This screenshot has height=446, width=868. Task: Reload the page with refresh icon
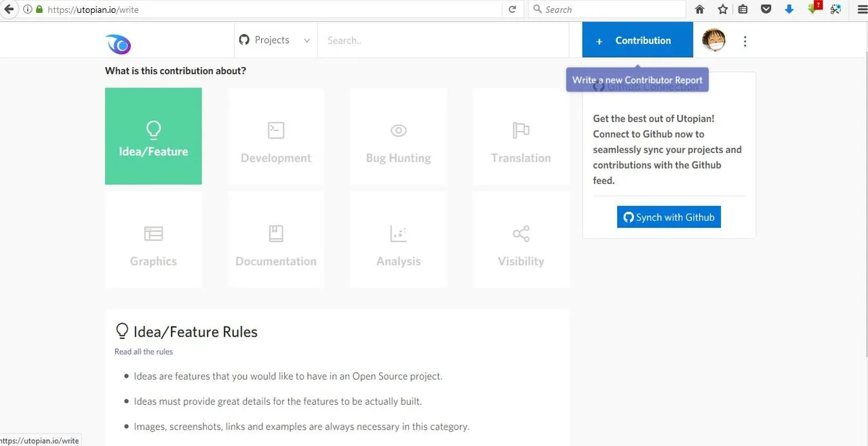[x=512, y=10]
